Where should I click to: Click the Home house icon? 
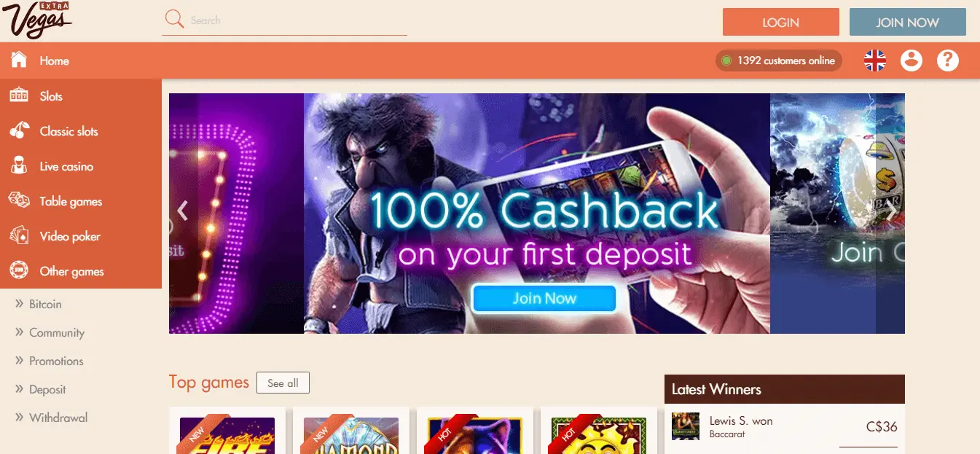coord(19,60)
